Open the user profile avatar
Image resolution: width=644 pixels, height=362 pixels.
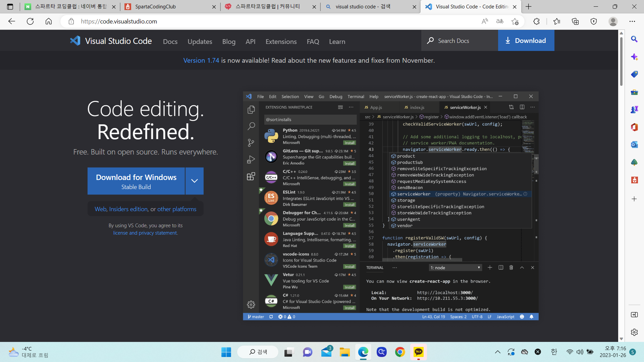click(613, 21)
